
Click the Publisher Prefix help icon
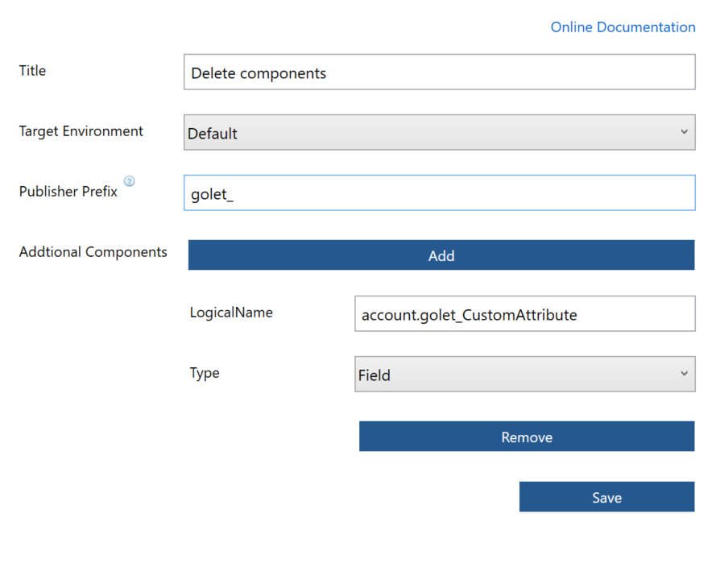click(x=130, y=181)
